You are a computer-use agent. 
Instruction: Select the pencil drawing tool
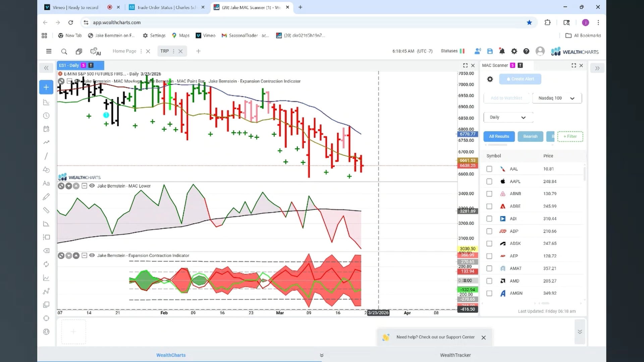[x=46, y=197]
